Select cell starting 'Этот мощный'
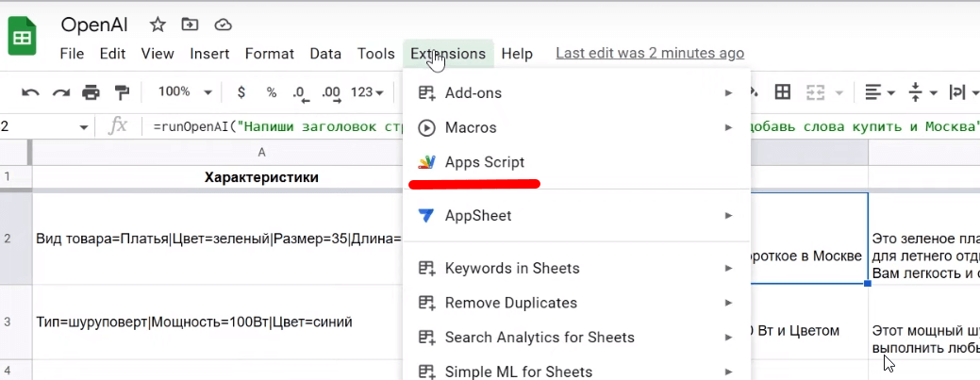Viewport: 980px width, 380px height. (x=924, y=322)
